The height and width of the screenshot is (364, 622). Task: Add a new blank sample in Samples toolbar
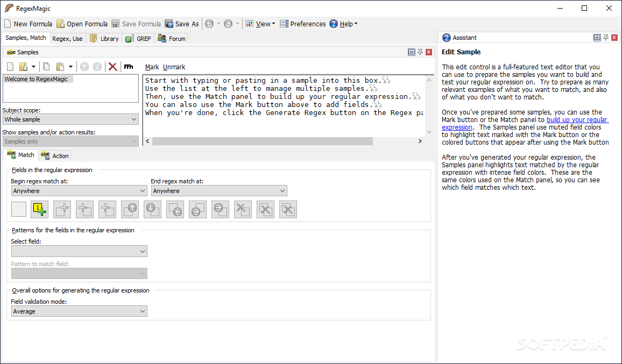tap(11, 67)
